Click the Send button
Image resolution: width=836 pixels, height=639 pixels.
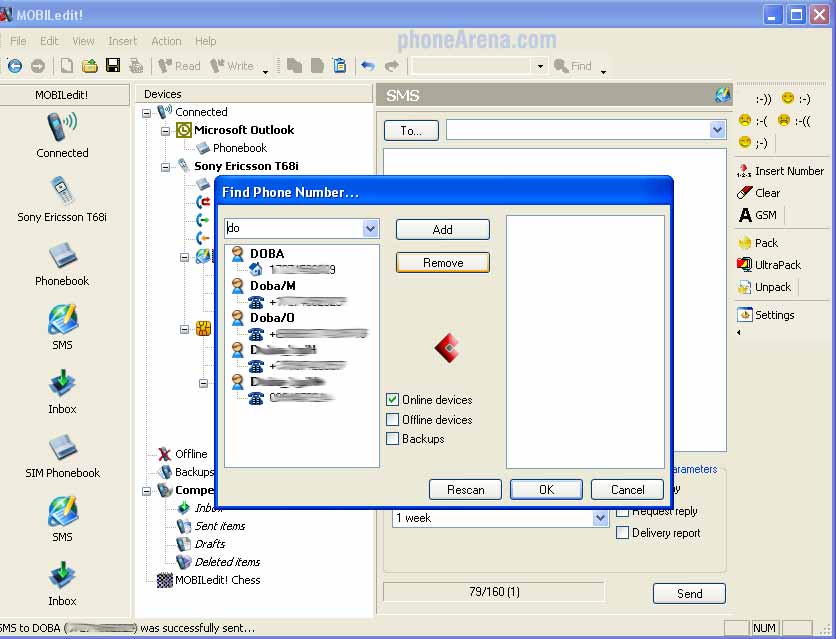click(689, 594)
